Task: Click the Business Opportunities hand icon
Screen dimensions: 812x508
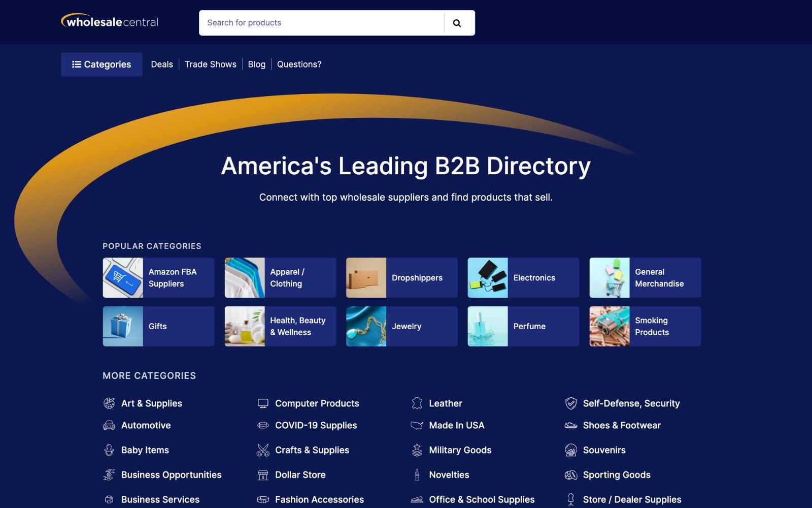Action: 109,474
